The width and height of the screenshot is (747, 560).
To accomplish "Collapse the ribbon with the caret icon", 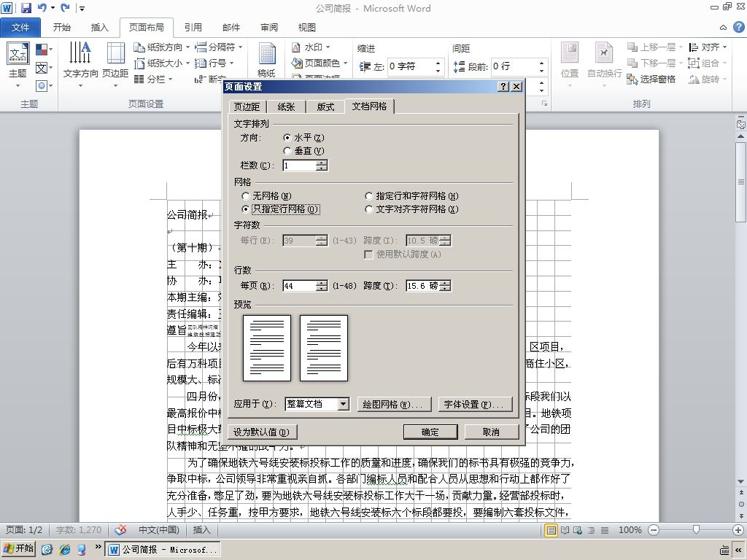I will (x=723, y=27).
